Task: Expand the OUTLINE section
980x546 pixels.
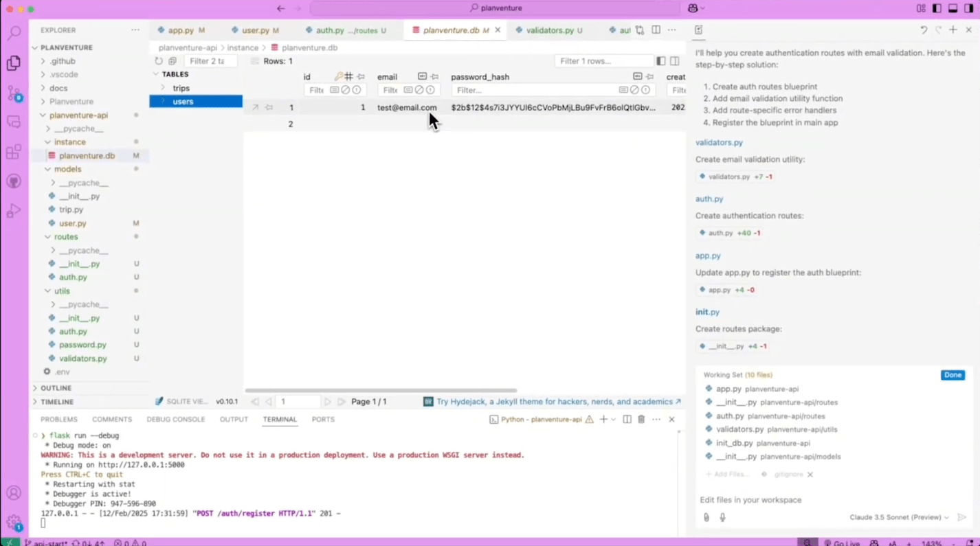Action: click(56, 388)
